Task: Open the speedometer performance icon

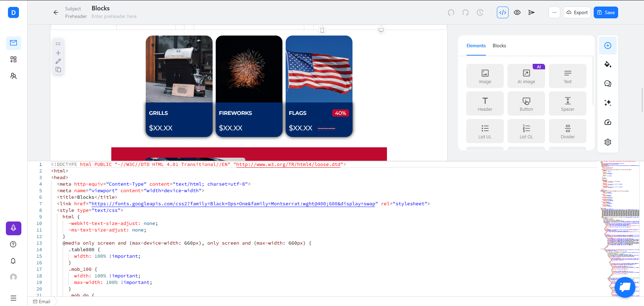Action: [x=608, y=122]
